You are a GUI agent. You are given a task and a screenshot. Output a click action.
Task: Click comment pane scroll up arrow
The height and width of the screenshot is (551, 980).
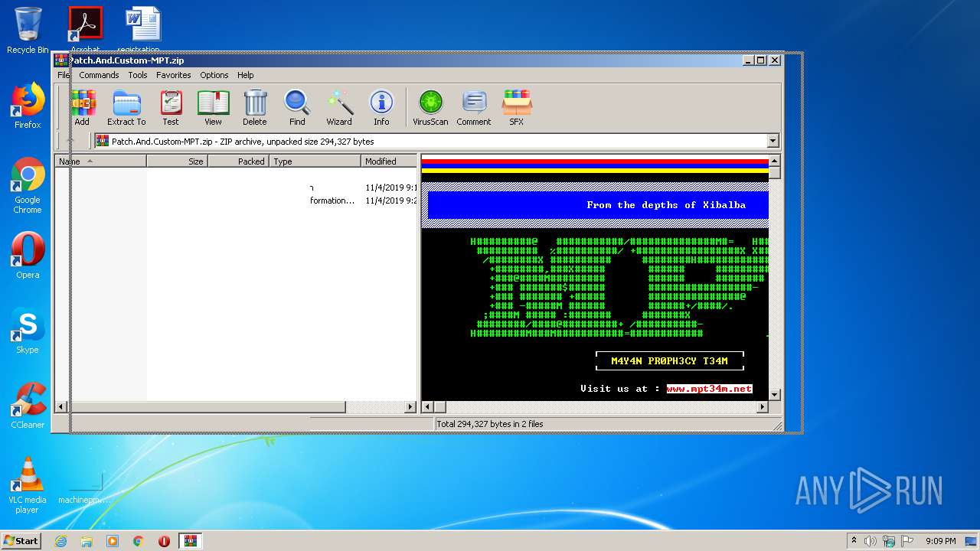click(x=774, y=161)
